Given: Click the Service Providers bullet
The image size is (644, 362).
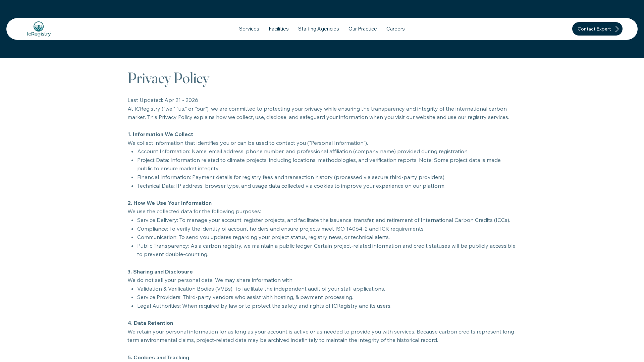Looking at the screenshot, I should pyautogui.click(x=245, y=297).
